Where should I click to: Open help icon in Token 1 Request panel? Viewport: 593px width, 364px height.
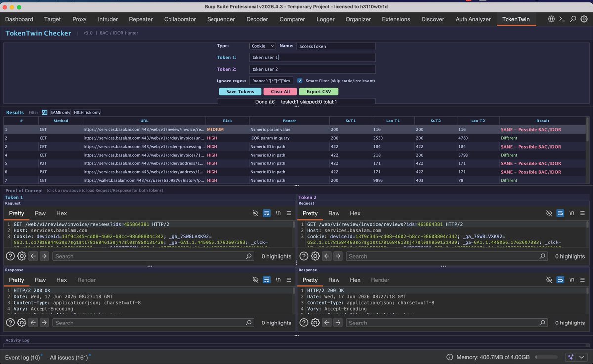pos(10,256)
